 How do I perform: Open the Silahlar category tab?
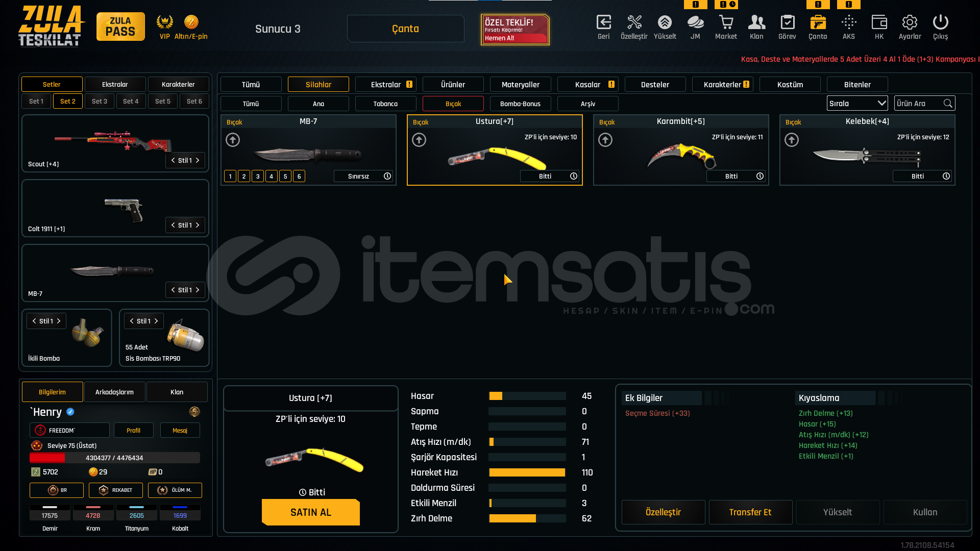tap(318, 84)
